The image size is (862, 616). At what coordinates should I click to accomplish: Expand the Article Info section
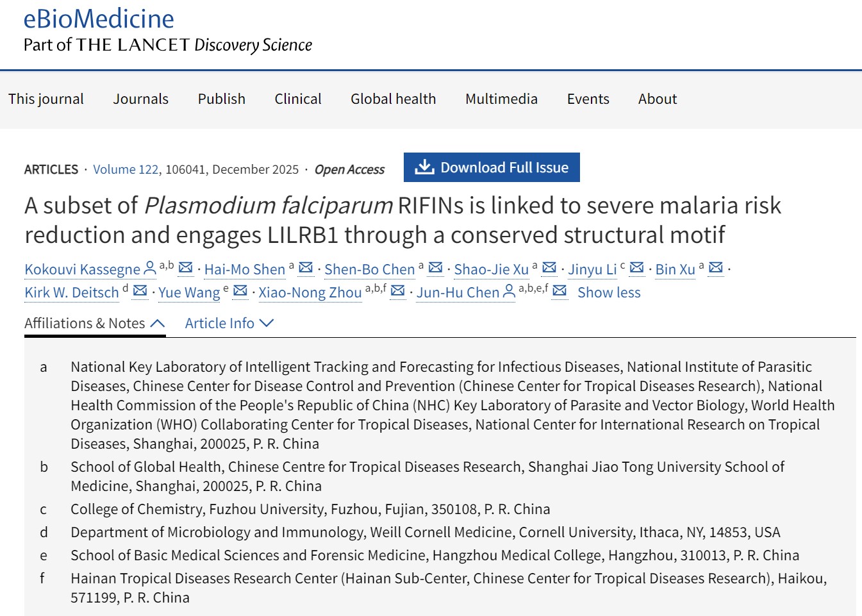click(229, 324)
